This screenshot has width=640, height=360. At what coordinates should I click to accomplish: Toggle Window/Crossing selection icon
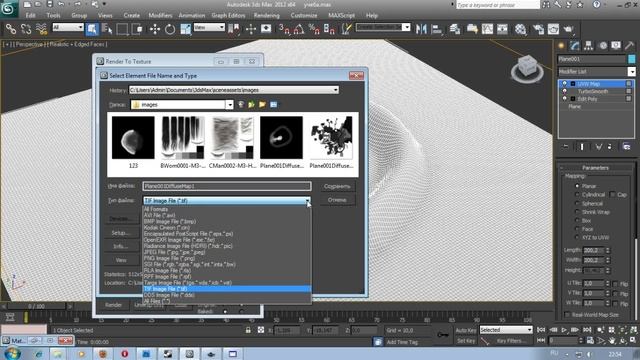(138, 29)
